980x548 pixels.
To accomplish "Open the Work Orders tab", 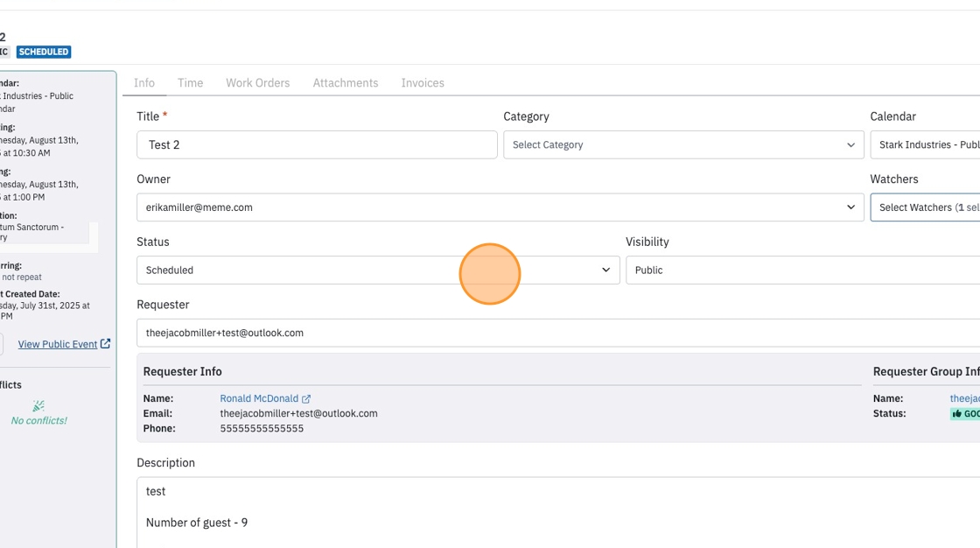I will (257, 82).
